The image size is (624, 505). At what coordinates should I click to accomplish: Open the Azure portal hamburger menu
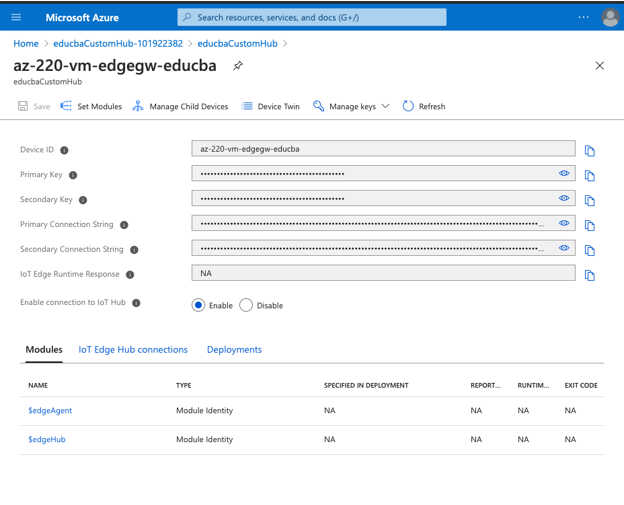pyautogui.click(x=16, y=17)
